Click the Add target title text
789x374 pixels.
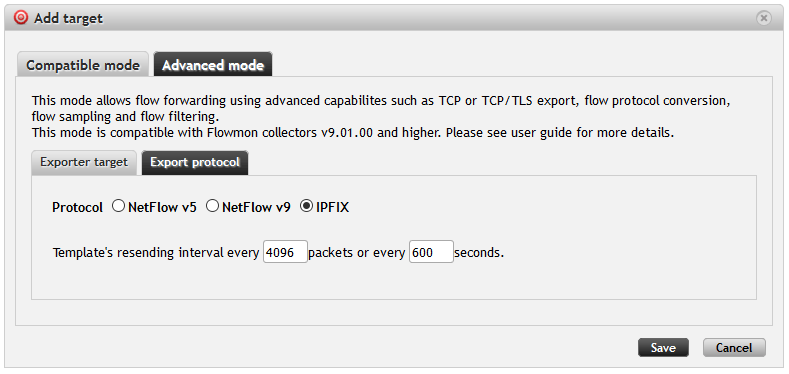tap(68, 19)
